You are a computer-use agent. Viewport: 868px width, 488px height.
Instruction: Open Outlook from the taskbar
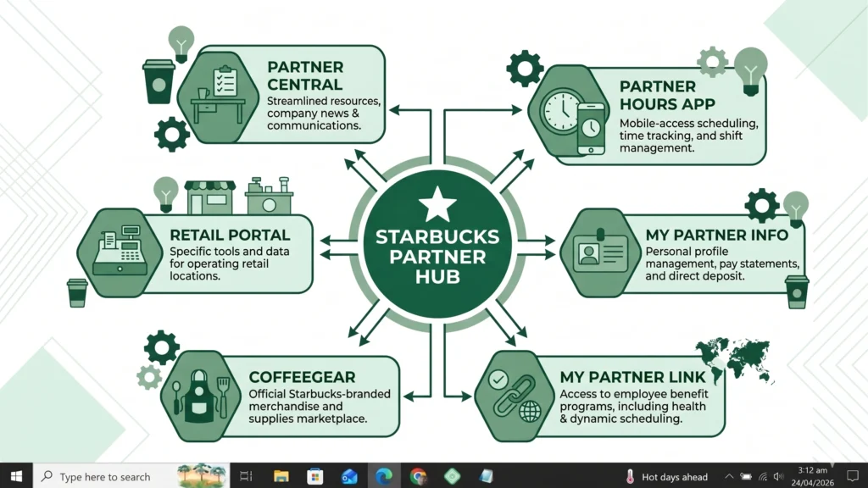(349, 476)
